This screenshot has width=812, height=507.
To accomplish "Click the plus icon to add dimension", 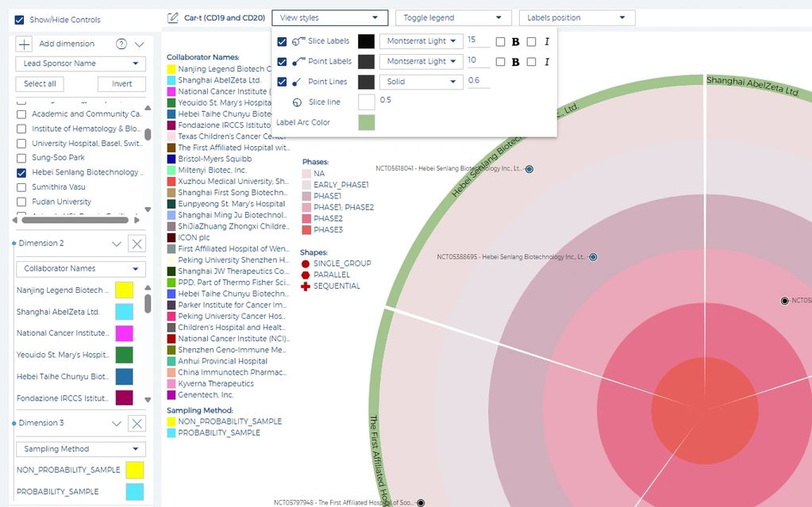I will click(25, 44).
